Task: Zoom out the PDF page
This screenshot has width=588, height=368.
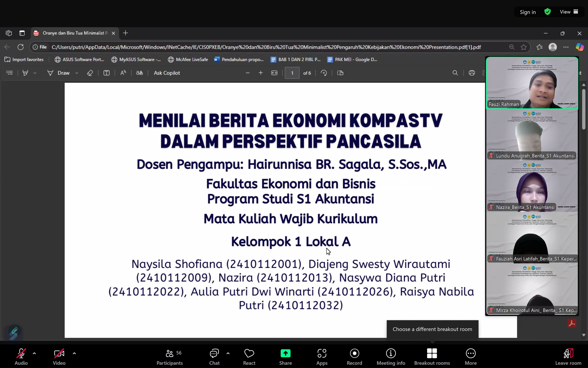Action: (248, 73)
